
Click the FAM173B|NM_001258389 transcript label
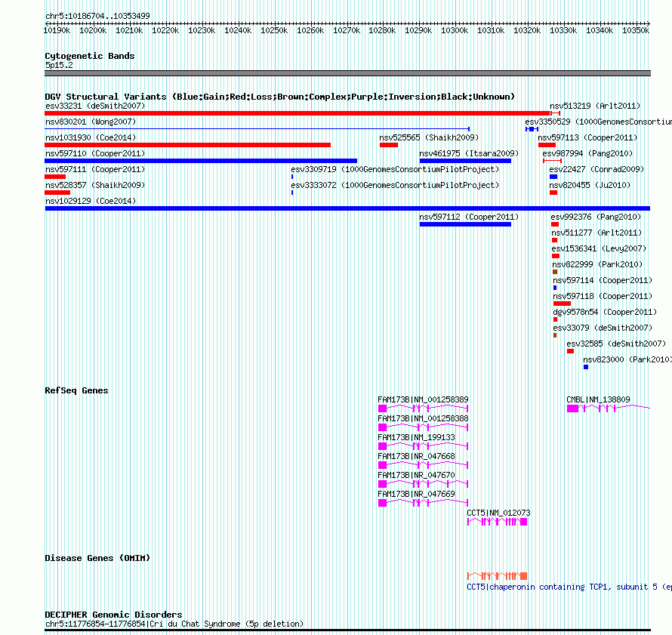click(423, 399)
